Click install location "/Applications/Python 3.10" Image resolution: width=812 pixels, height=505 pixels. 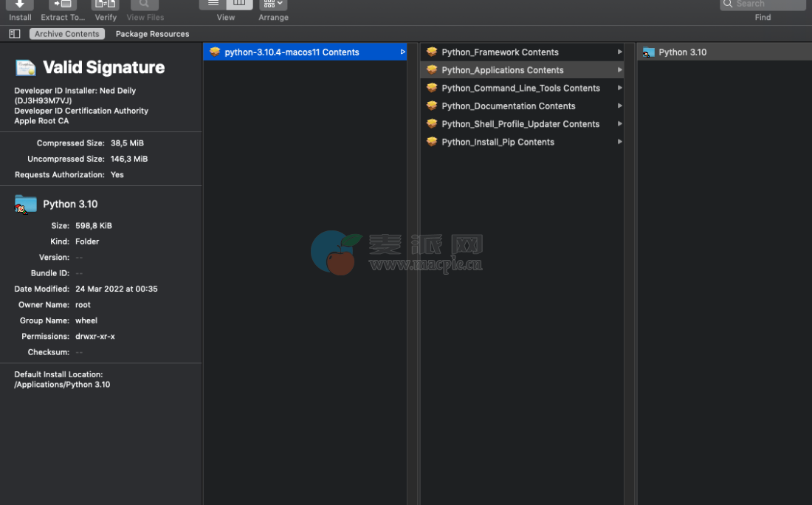pos(62,385)
